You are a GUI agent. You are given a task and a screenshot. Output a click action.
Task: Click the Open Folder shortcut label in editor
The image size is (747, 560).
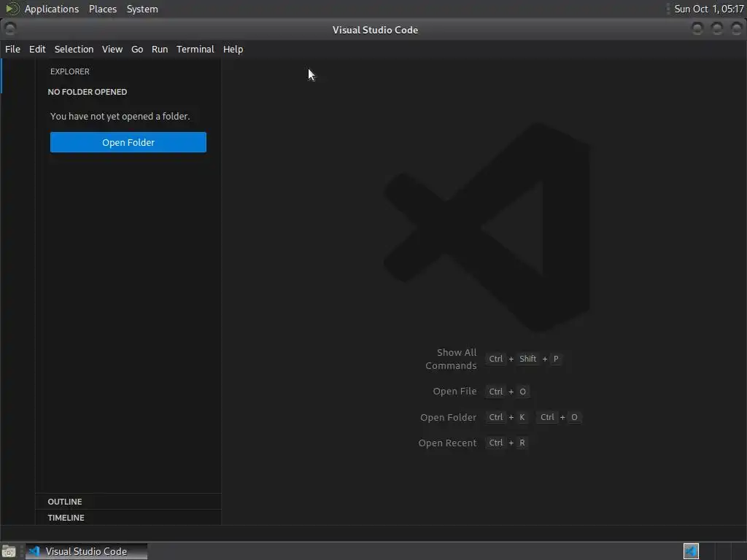[449, 417]
